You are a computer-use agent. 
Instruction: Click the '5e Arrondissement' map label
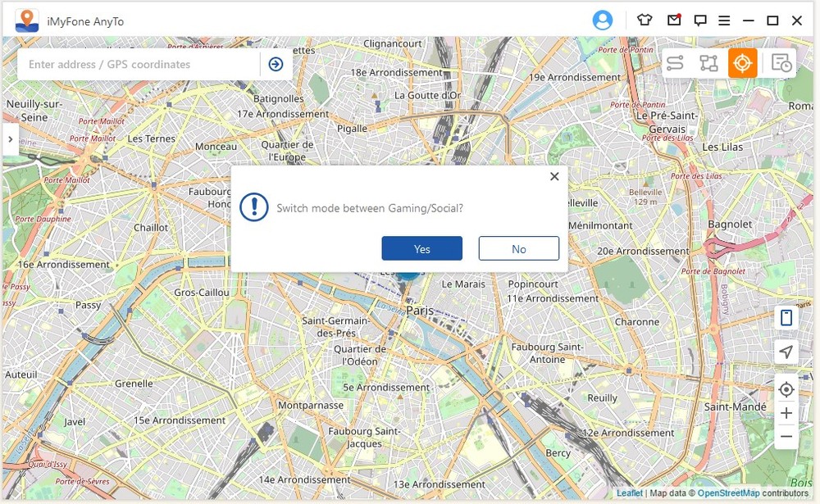click(x=386, y=388)
